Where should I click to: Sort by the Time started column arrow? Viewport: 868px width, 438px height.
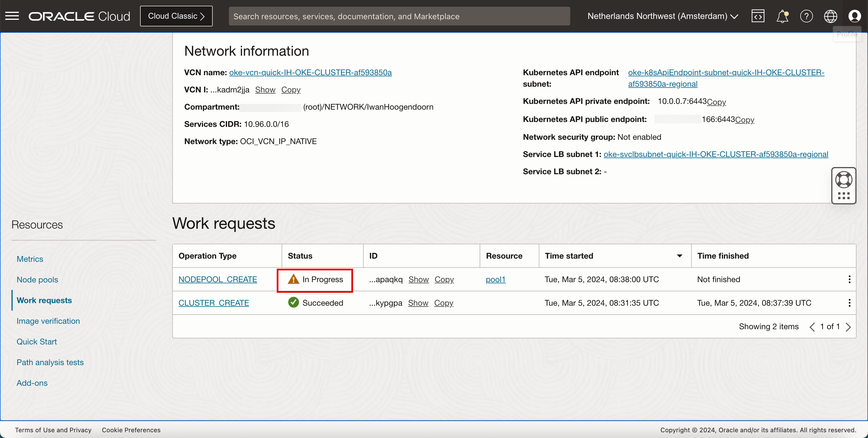679,256
